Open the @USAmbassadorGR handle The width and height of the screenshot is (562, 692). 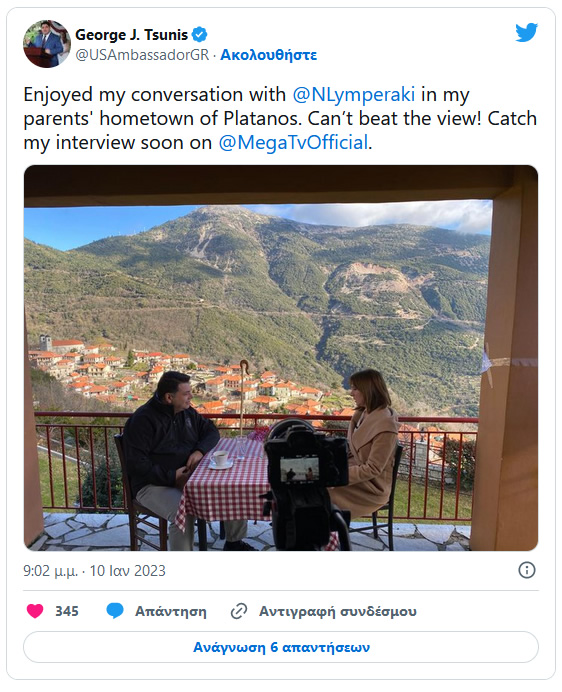point(142,55)
